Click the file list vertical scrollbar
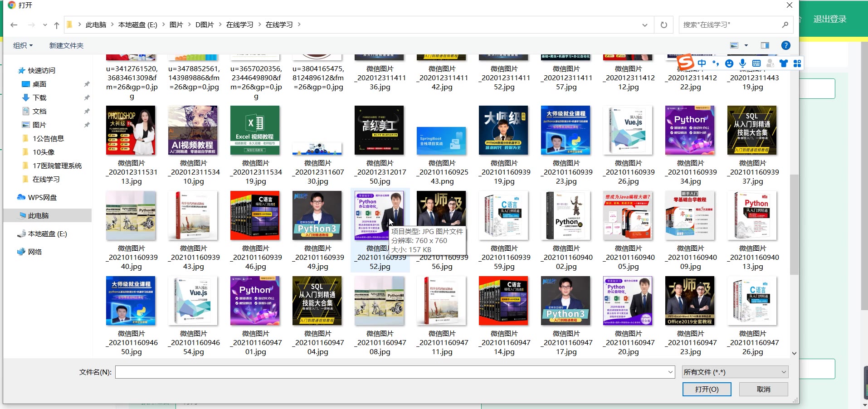The width and height of the screenshot is (868, 409). 794,224
